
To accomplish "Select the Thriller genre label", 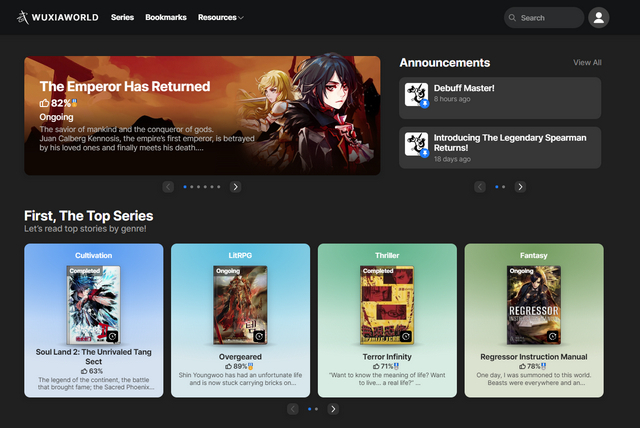I will point(387,255).
